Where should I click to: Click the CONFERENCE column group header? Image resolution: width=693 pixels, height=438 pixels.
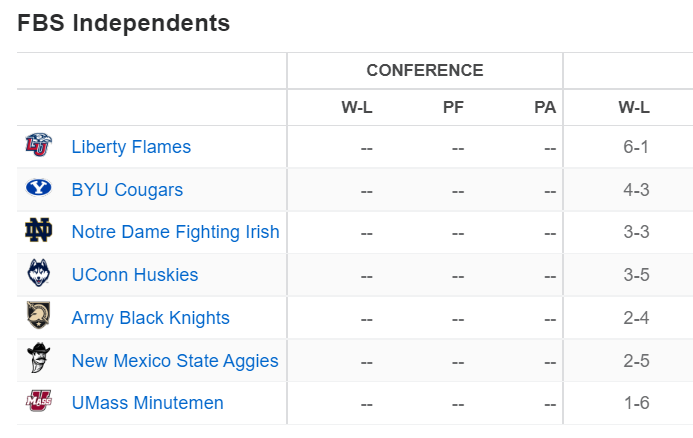[x=425, y=71]
